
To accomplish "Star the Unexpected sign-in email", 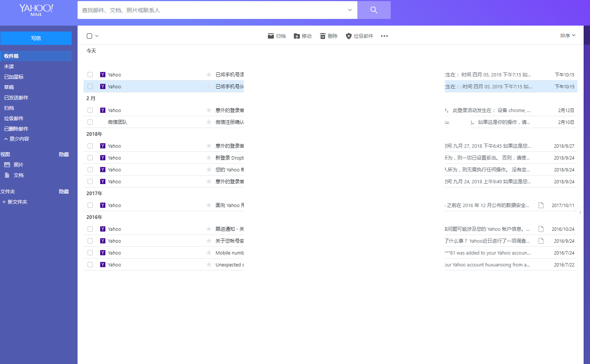I will pos(209,265).
